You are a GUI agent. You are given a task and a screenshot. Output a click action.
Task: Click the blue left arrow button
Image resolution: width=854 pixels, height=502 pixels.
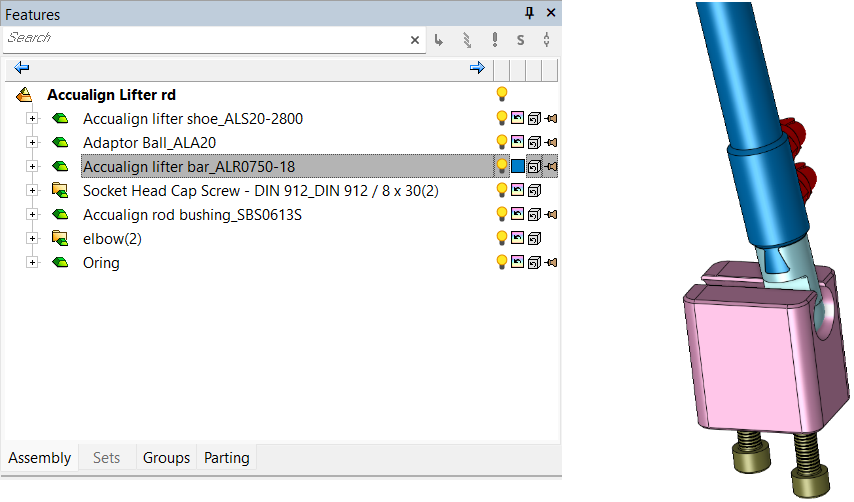[x=22, y=68]
